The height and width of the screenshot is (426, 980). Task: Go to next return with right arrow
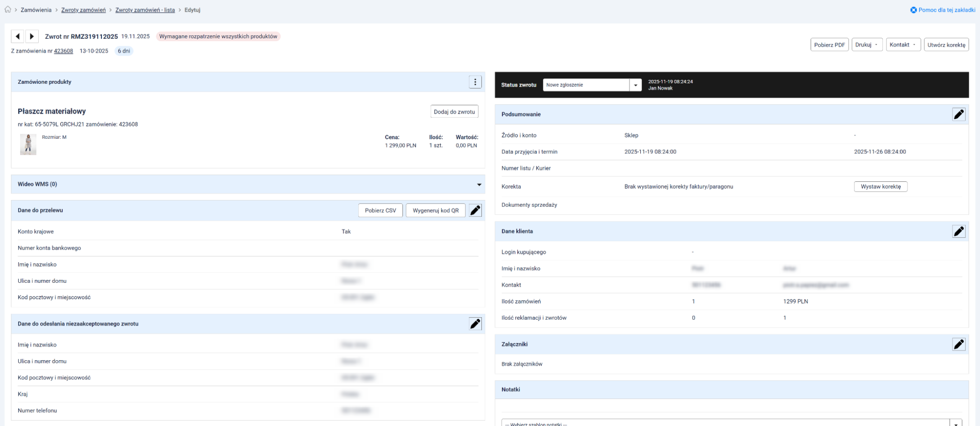click(x=32, y=36)
